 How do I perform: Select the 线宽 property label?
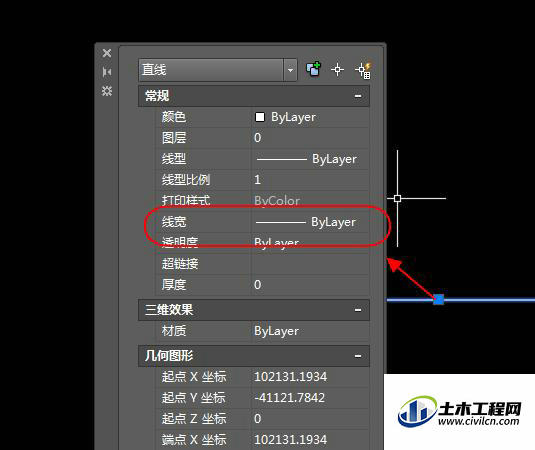pyautogui.click(x=174, y=222)
